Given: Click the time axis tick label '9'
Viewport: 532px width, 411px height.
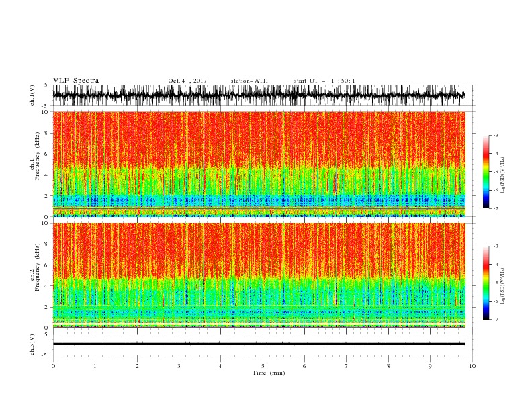Looking at the screenshot, I should pos(430,366).
